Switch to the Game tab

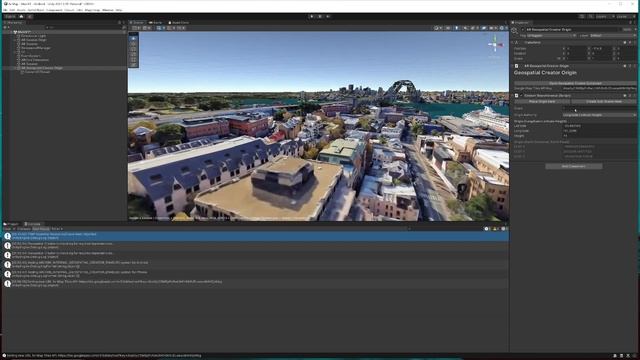[x=156, y=22]
